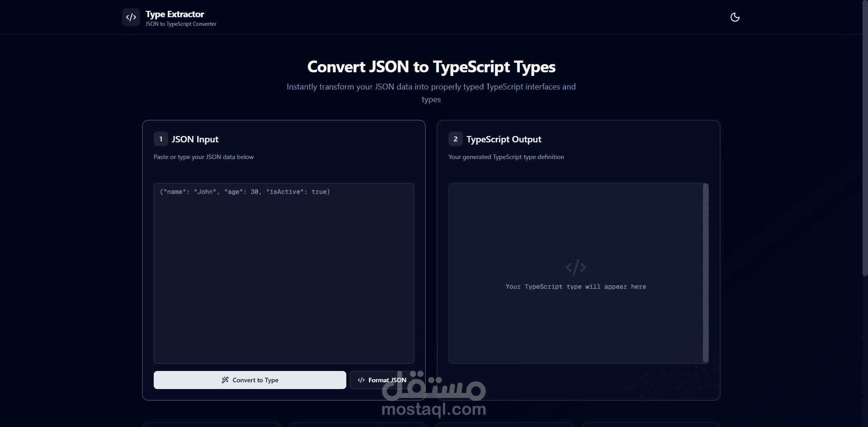Click the placeholder text in TypeScript Output area

[x=576, y=286]
